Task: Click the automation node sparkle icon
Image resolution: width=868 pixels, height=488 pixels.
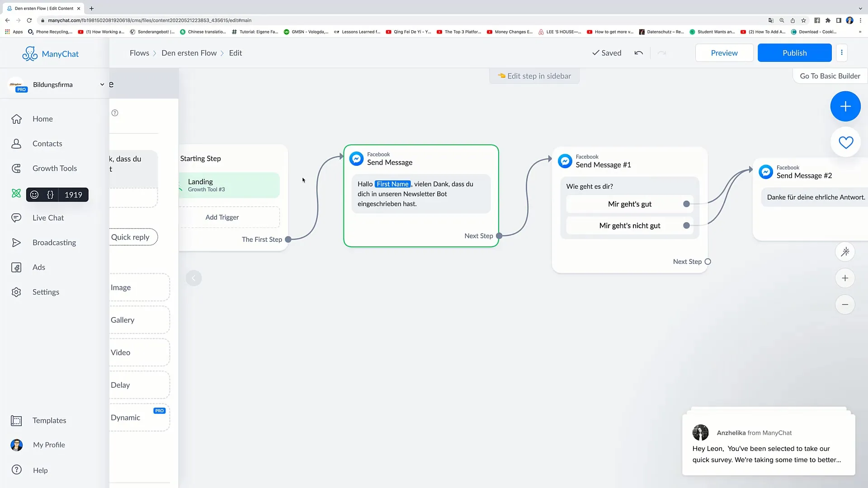Action: pyautogui.click(x=846, y=251)
